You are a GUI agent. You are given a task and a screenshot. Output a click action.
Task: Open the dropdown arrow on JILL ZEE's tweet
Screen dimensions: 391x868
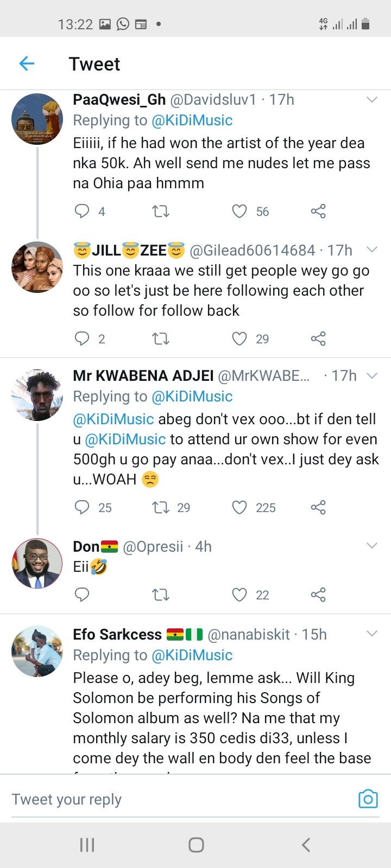372,250
